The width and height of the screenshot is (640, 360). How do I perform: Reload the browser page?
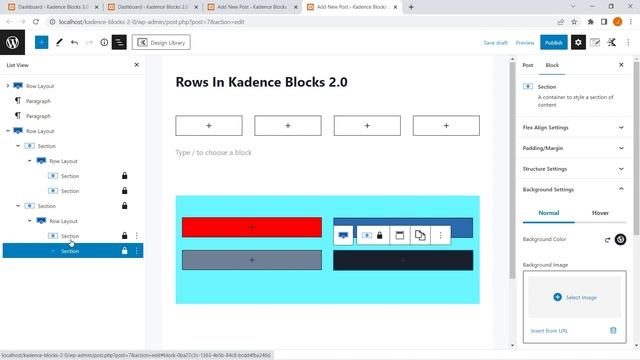click(36, 22)
